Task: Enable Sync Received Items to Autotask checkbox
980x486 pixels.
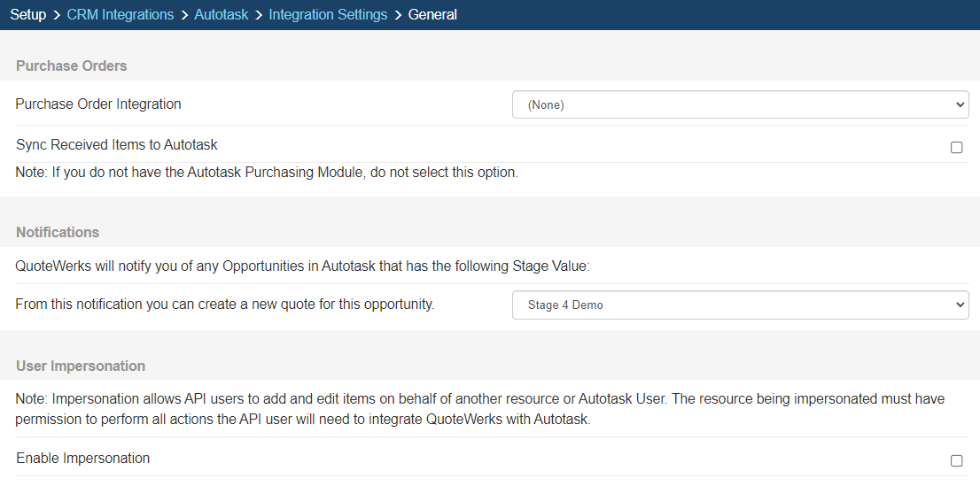Action: tap(956, 148)
